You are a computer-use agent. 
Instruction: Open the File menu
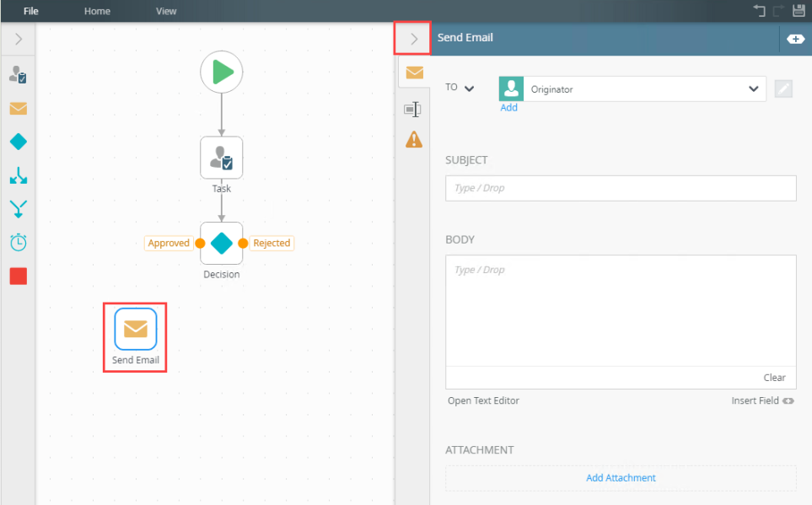tap(30, 11)
